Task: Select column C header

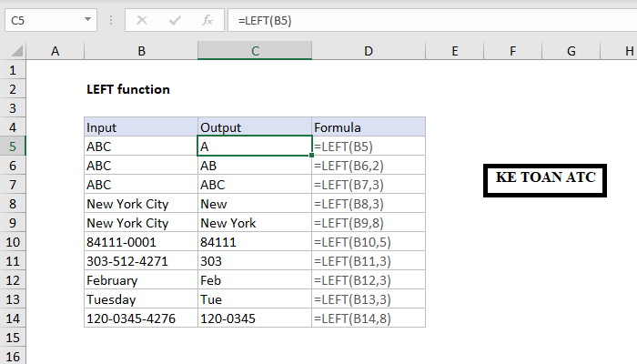Action: click(x=255, y=52)
